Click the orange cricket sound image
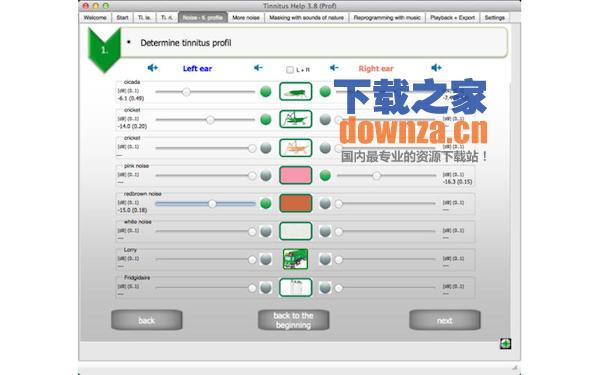This screenshot has height=375, width=600. pos(295,148)
